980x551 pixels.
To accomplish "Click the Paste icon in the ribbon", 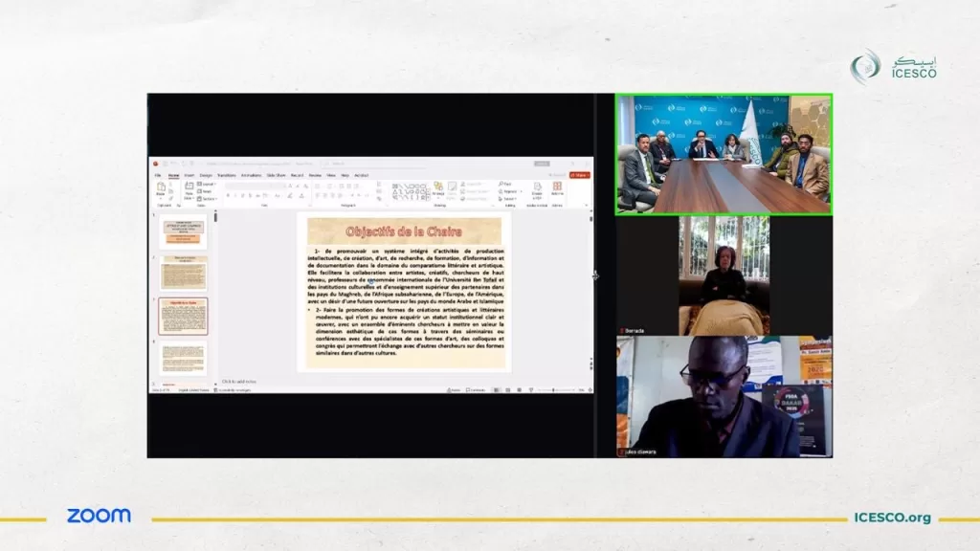I will [x=163, y=189].
